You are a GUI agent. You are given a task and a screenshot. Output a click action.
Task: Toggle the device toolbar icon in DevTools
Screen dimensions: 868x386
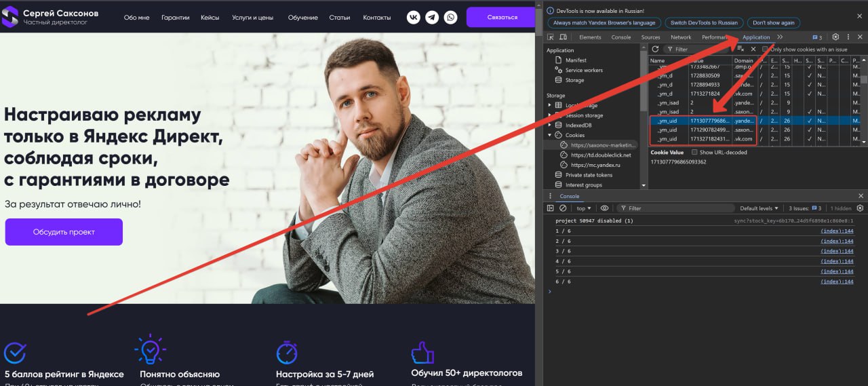(564, 37)
